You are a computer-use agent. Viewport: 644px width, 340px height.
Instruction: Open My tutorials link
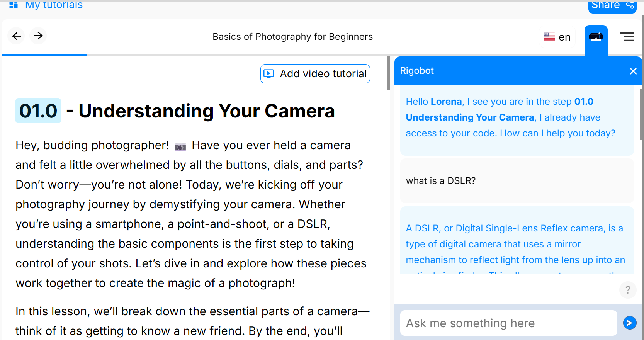[x=54, y=5]
